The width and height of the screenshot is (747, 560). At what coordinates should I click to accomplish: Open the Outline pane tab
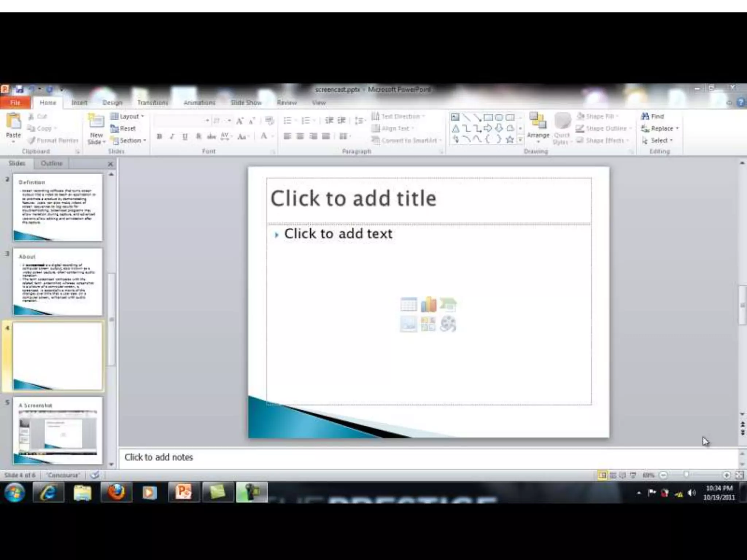tap(51, 163)
